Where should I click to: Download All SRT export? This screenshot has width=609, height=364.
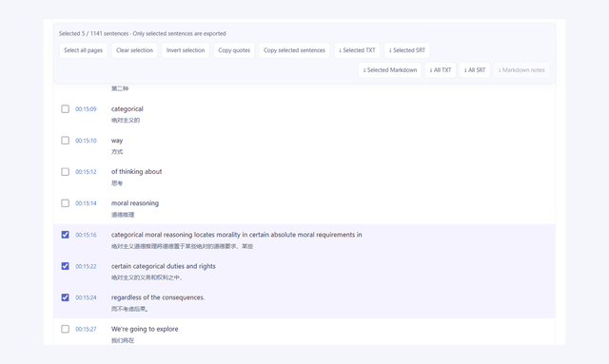(475, 70)
